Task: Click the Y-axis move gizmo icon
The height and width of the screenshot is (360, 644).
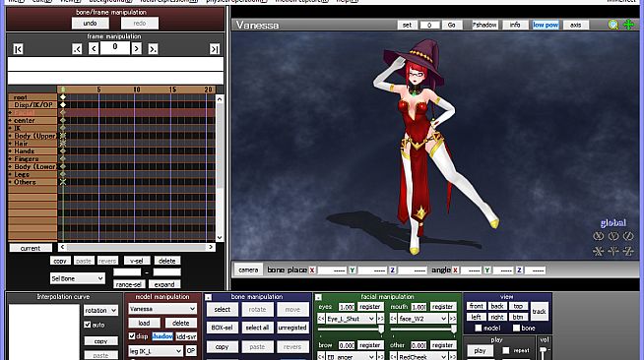Action: click(613, 251)
